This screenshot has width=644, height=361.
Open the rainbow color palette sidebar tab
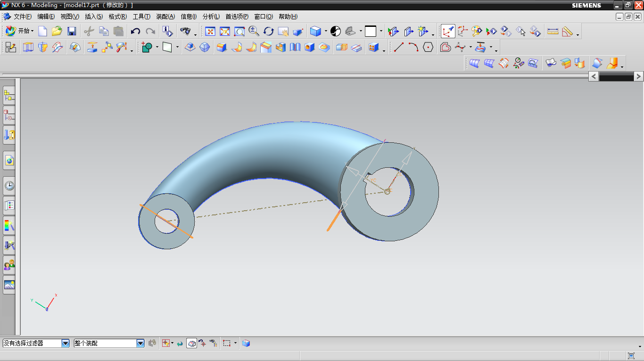click(9, 225)
